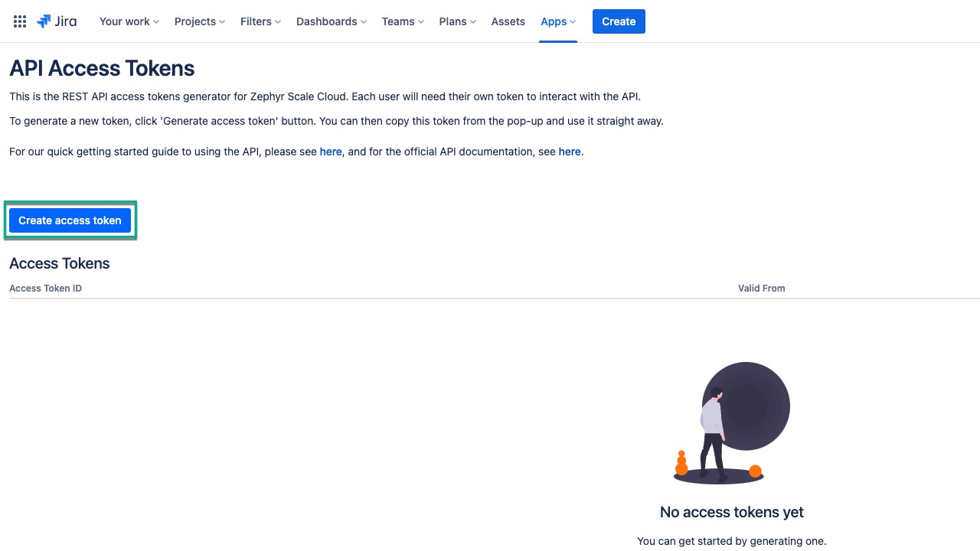This screenshot has height=551, width=980.
Task: Open the Apps dropdown menu
Action: [x=557, y=21]
